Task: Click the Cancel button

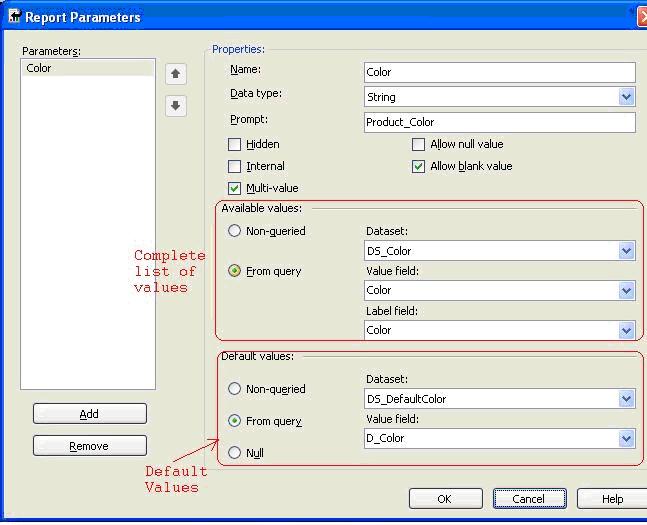Action: (530, 499)
